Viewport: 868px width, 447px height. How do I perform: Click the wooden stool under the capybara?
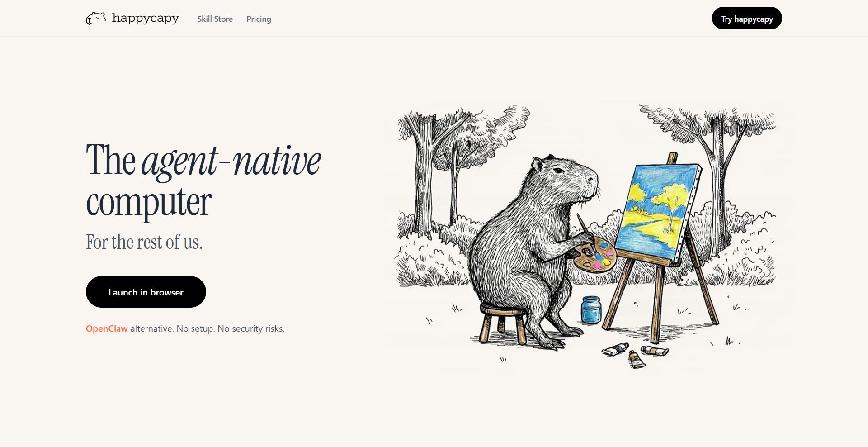(x=503, y=324)
